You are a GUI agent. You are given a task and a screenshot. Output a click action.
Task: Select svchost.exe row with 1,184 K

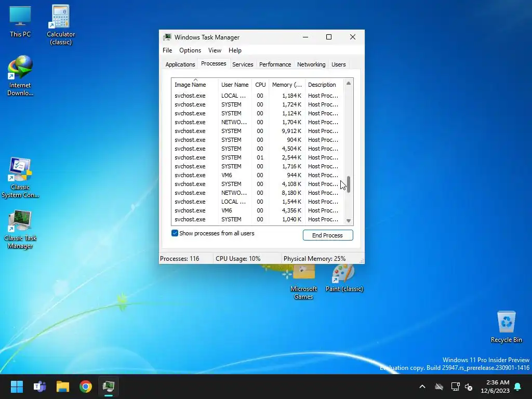coord(257,96)
